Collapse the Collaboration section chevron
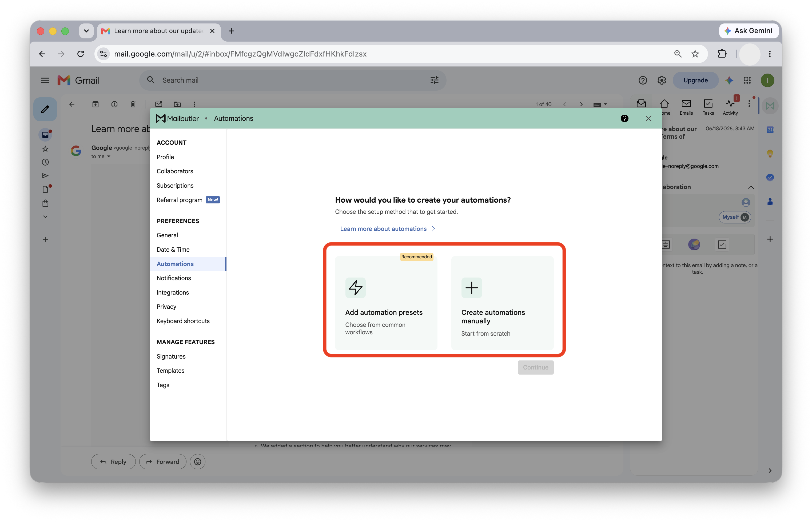 click(x=751, y=187)
